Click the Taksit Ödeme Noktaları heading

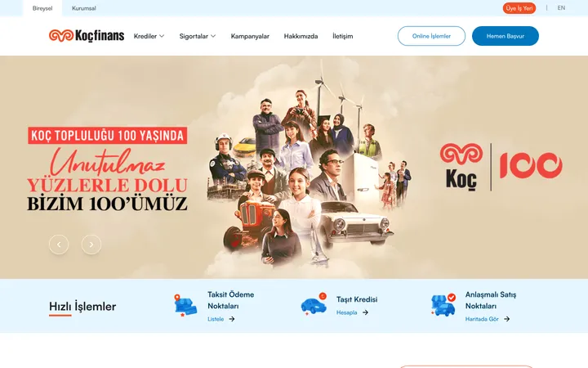(x=230, y=300)
